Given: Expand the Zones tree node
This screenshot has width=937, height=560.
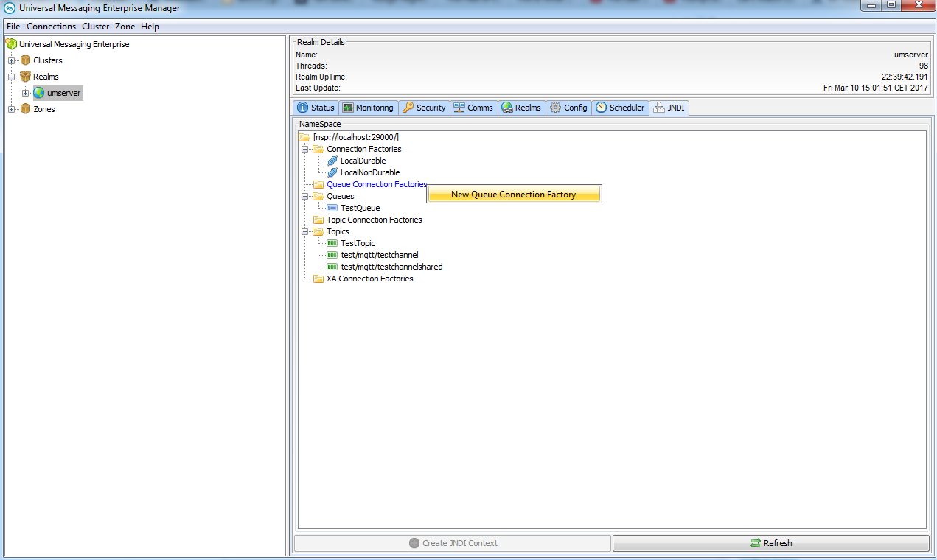Looking at the screenshot, I should tap(12, 109).
